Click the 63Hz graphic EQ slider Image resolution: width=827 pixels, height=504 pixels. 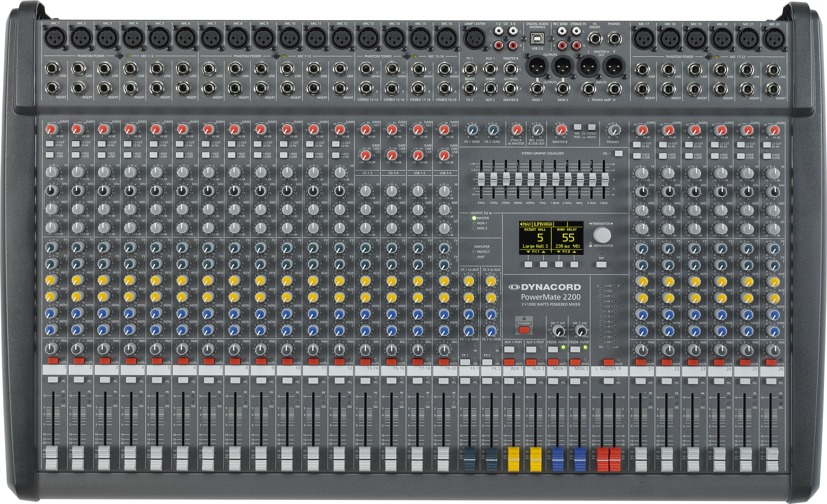coord(481,180)
